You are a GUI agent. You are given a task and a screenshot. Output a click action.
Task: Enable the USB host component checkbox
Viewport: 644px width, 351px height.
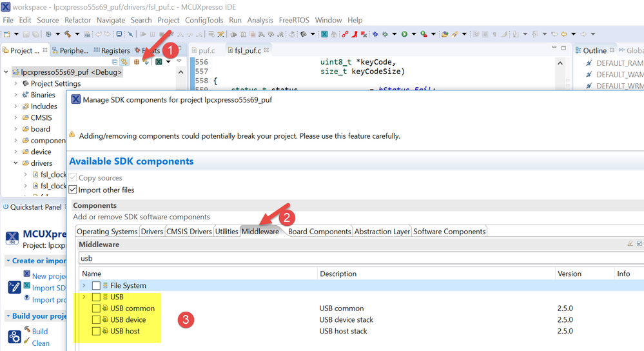click(96, 331)
